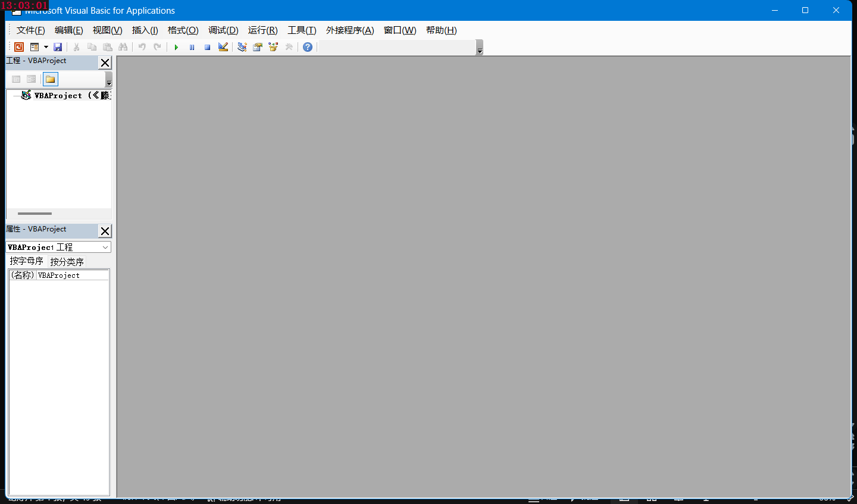
Task: Open Object Browser toolbar icon
Action: click(273, 47)
